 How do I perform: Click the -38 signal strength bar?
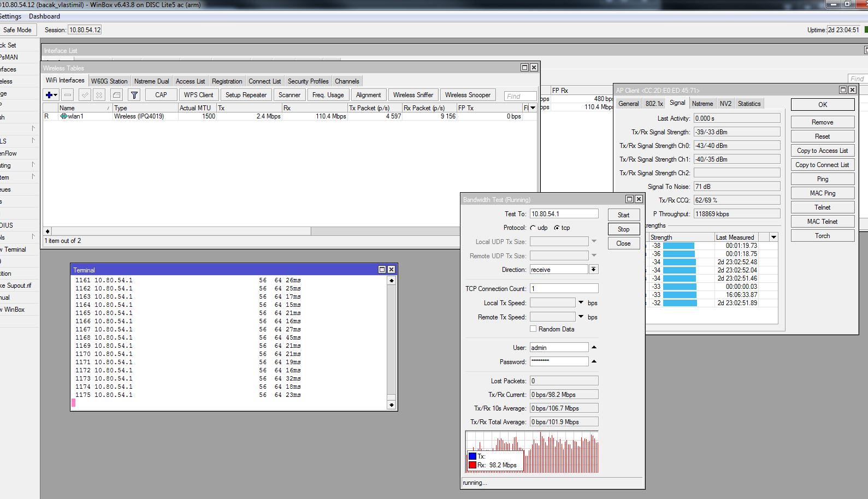(x=678, y=246)
